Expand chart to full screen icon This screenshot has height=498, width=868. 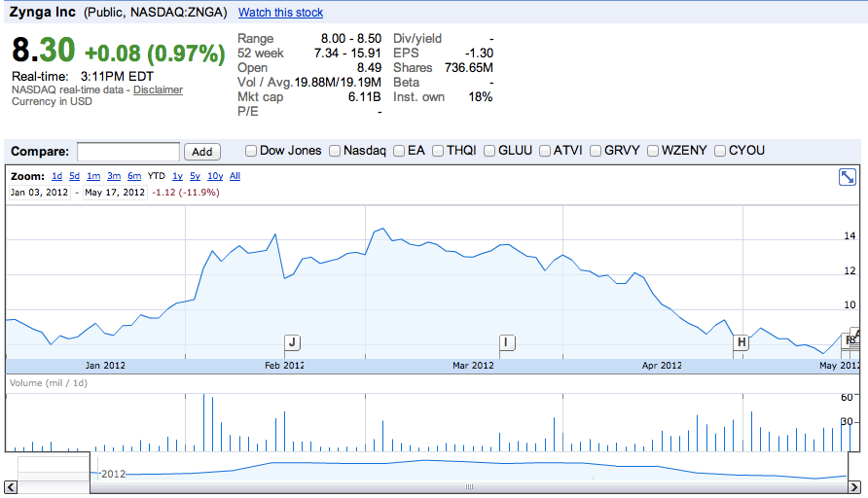tap(847, 177)
